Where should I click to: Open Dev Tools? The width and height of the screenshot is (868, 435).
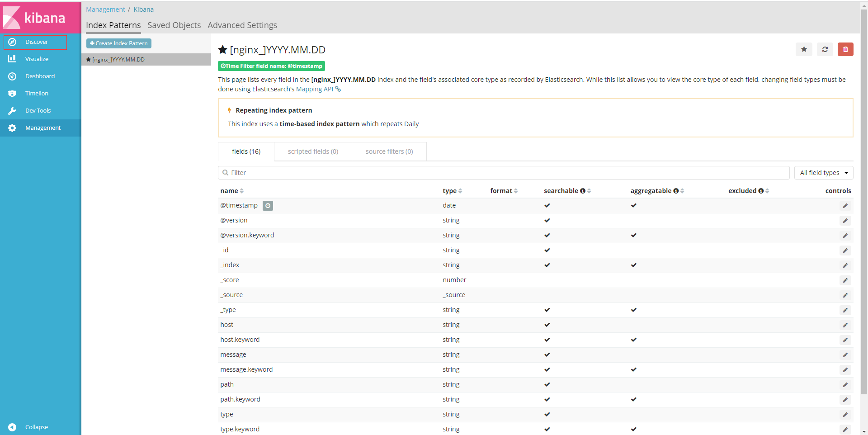click(40, 111)
